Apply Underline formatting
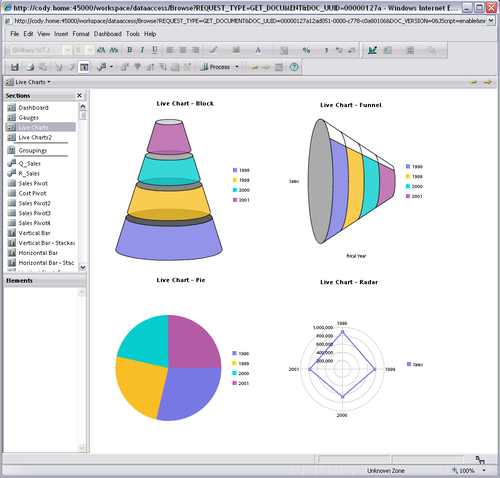This screenshot has height=478, width=500. [x=155, y=50]
